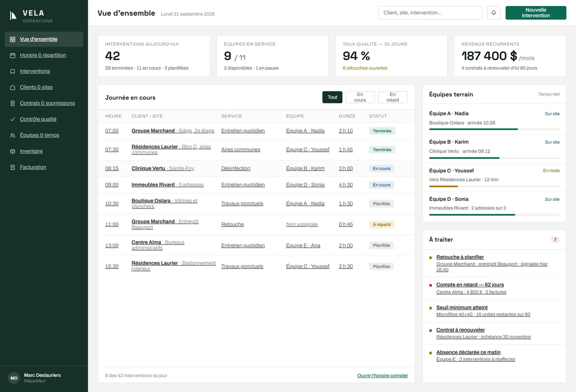Click the search field Client, site, intervention
This screenshot has width=576, height=392.
(x=430, y=13)
